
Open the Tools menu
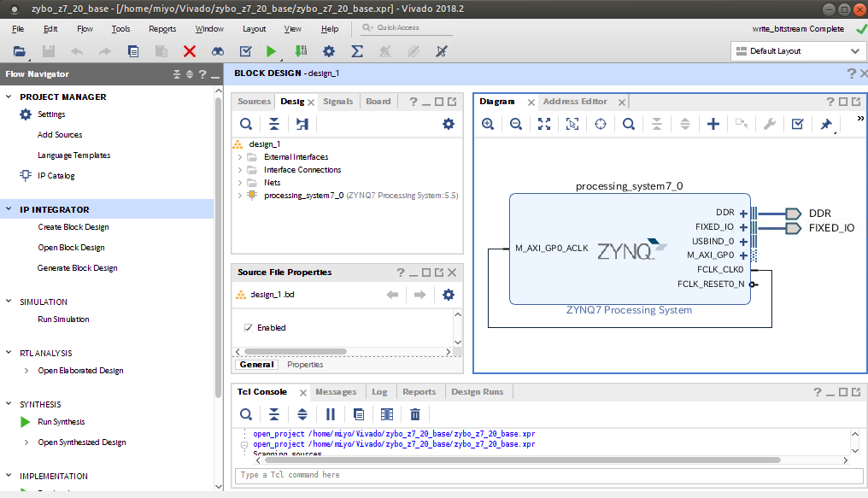[120, 29]
